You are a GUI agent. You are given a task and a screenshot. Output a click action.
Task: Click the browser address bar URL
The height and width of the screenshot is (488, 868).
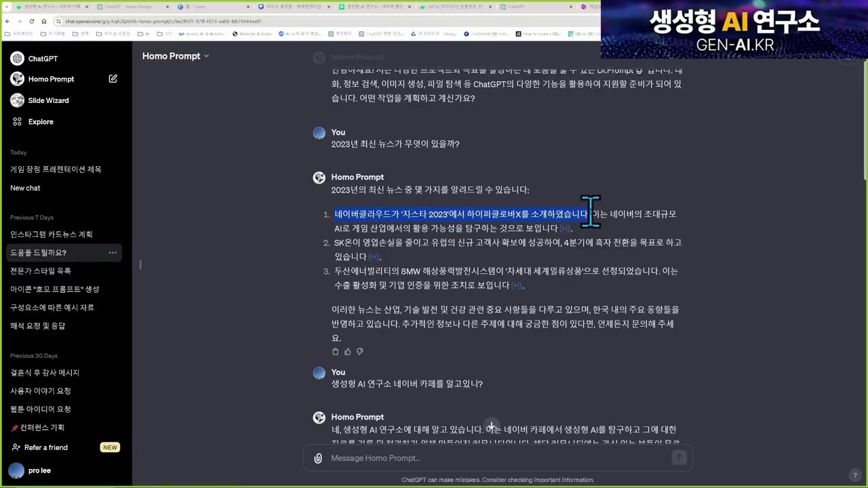[163, 21]
